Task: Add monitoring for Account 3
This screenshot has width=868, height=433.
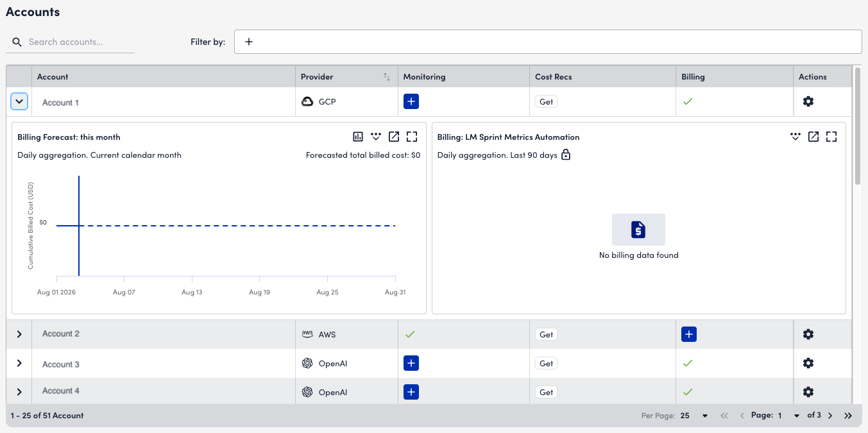Action: [411, 363]
